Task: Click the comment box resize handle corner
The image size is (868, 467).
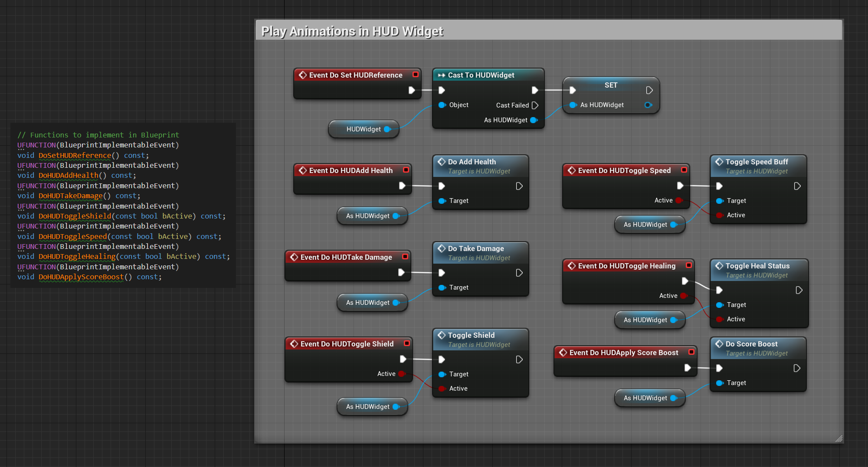Action: tap(839, 438)
